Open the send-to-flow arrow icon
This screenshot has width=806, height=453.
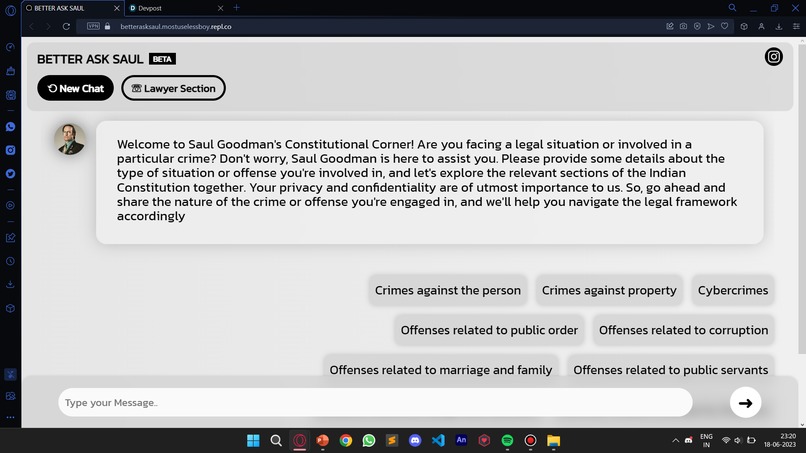[711, 26]
